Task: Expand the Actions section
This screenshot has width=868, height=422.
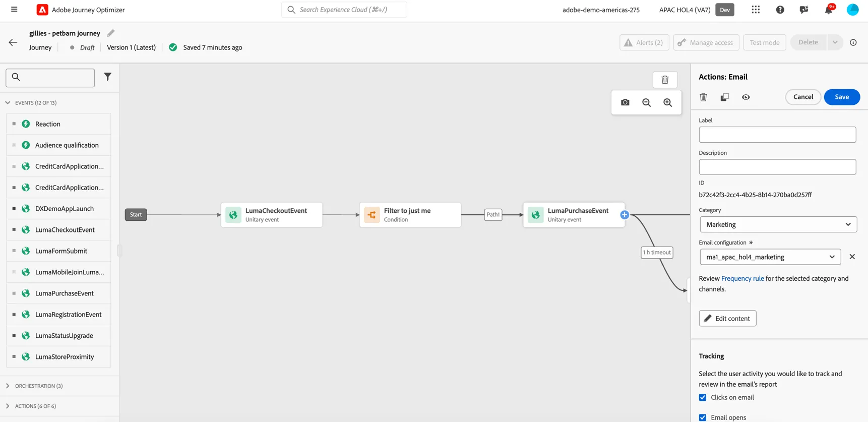Action: [8, 406]
